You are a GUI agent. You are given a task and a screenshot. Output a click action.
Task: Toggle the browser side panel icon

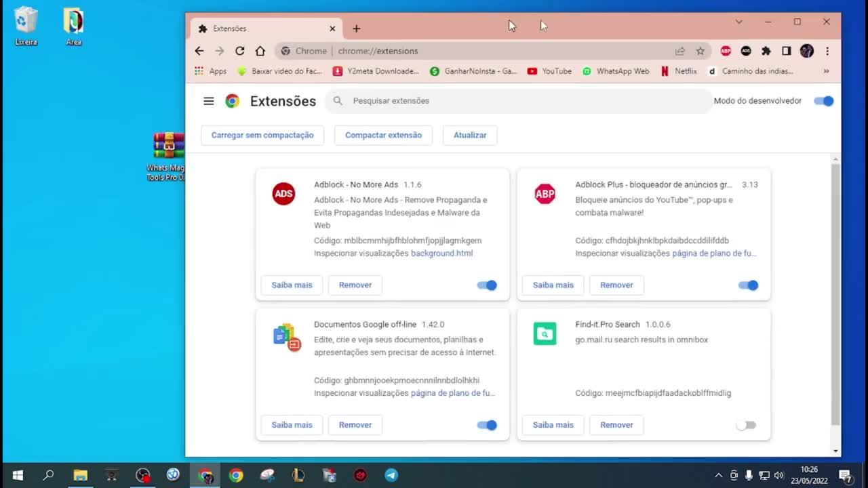click(787, 51)
